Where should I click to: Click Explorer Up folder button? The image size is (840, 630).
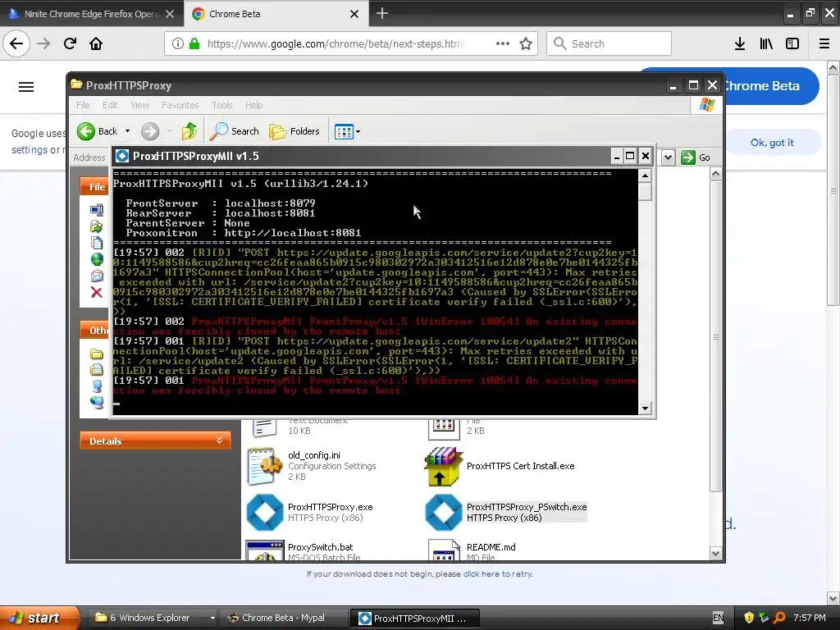click(189, 131)
